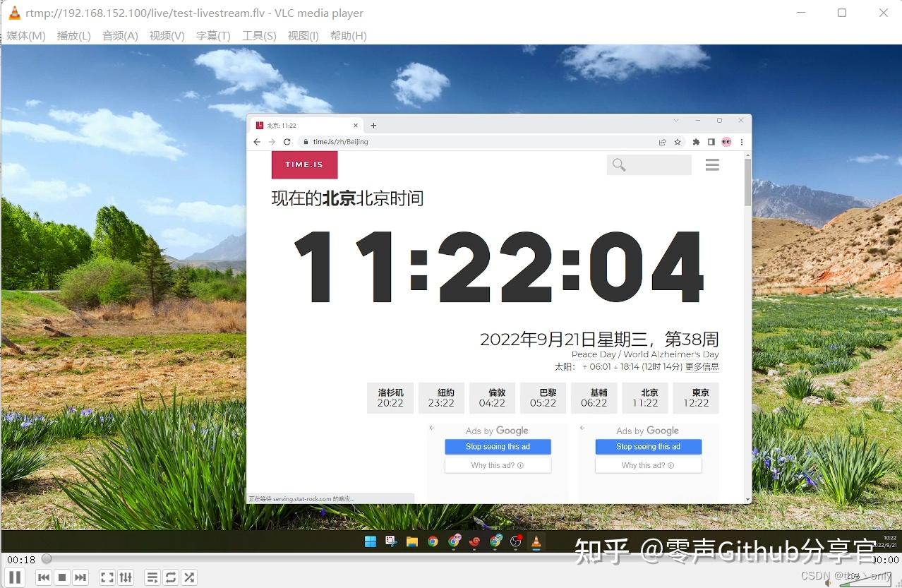Toggle loop mode in VLC
Screen dimensions: 902x588
point(171,577)
